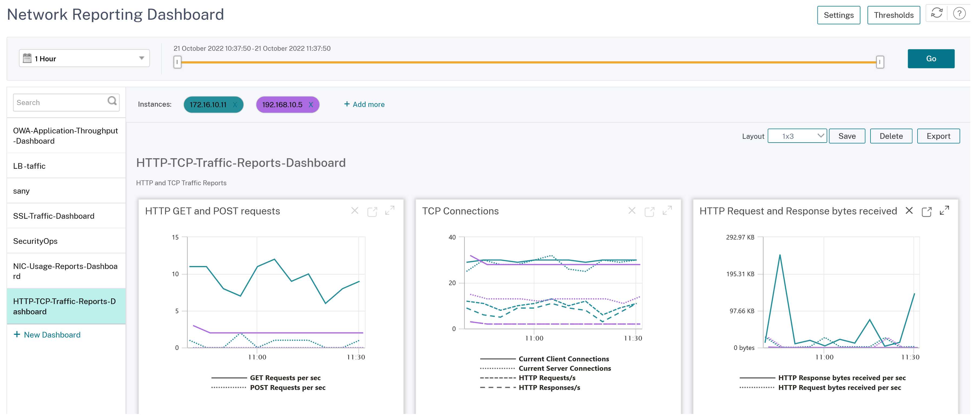Pop out the TCP Connections chart
The image size is (980, 418).
tap(649, 212)
